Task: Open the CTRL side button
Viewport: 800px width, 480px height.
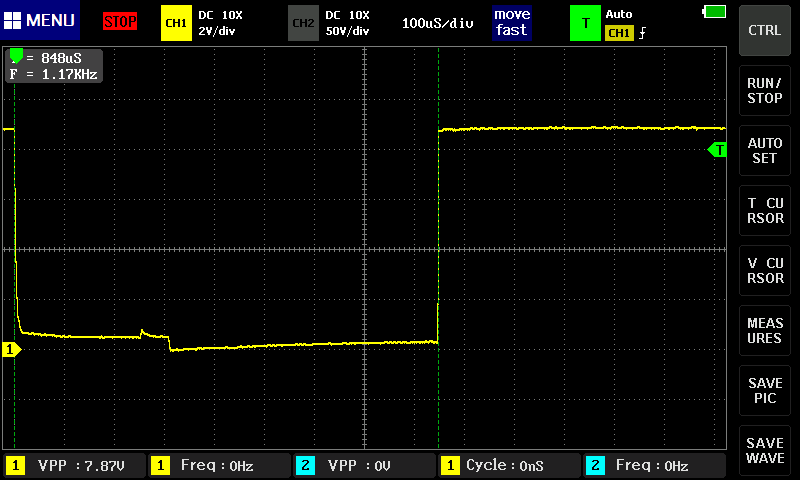Action: click(x=764, y=30)
